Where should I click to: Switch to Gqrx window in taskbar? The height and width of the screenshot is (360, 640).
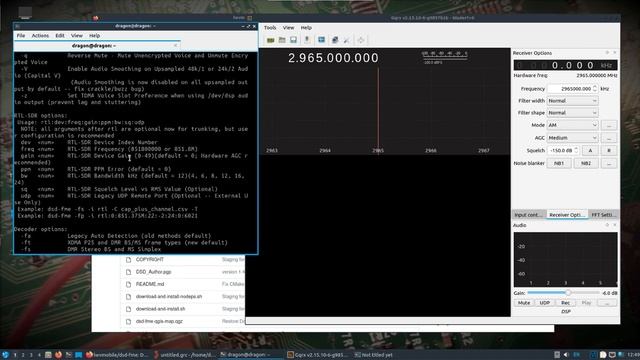click(317, 355)
